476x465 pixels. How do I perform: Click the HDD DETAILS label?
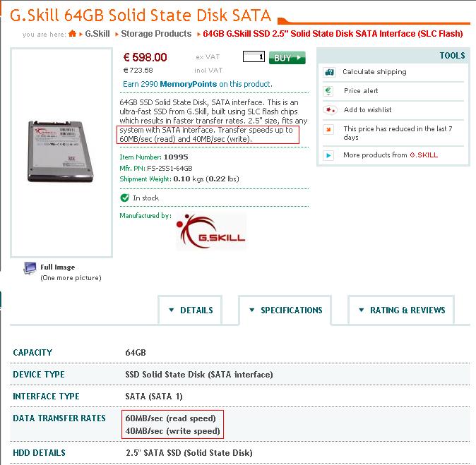(39, 452)
